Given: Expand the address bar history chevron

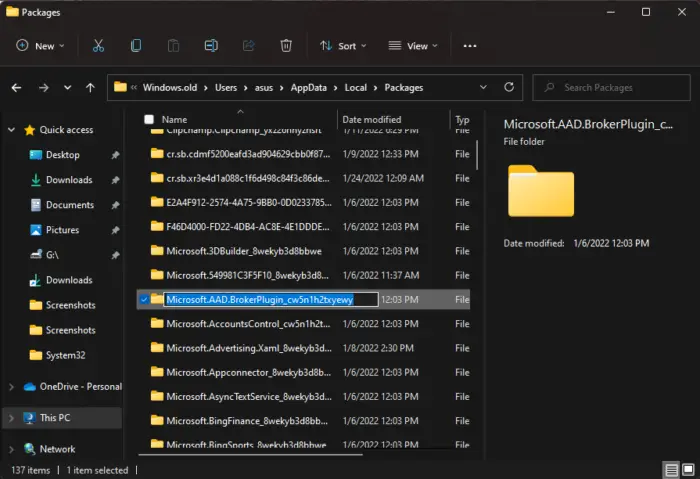Looking at the screenshot, I should pos(483,87).
